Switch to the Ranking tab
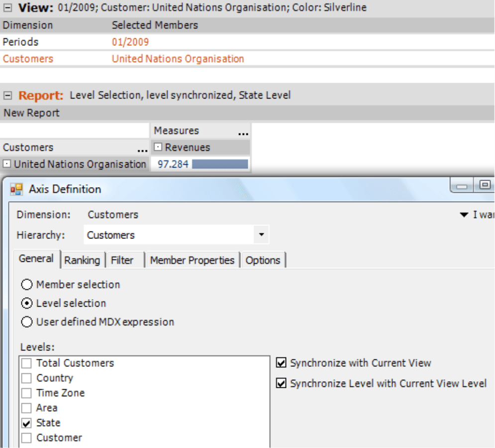Viewport: 495px width, 448px height. (x=82, y=260)
